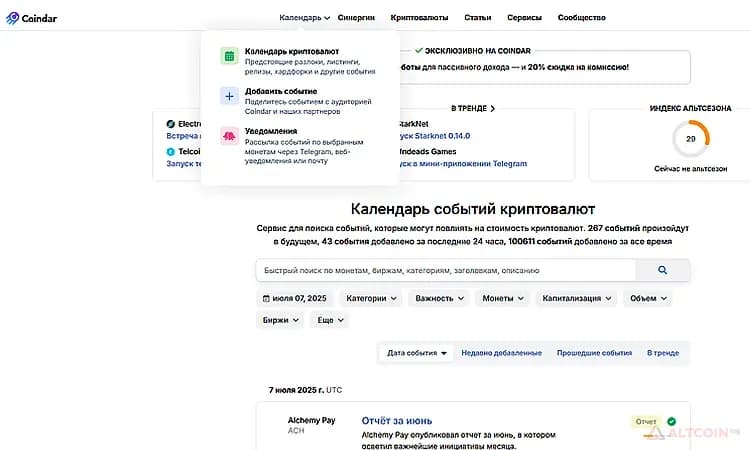Click the calendar icon next to июля 07, 2025
Image resolution: width=750 pixels, height=450 pixels.
coord(266,298)
